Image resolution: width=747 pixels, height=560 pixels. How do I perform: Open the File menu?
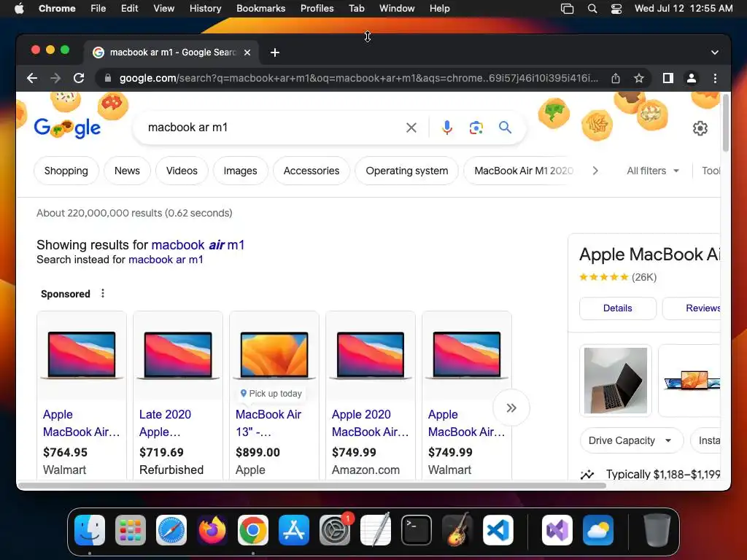pyautogui.click(x=98, y=9)
